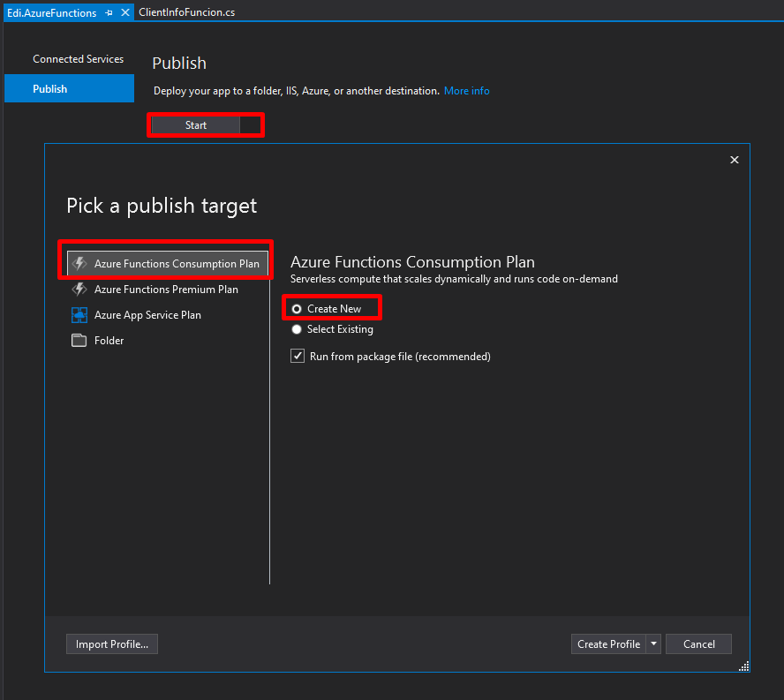The image size is (784, 700).
Task: Click the Azure App Service Plan icon
Action: coord(79,315)
